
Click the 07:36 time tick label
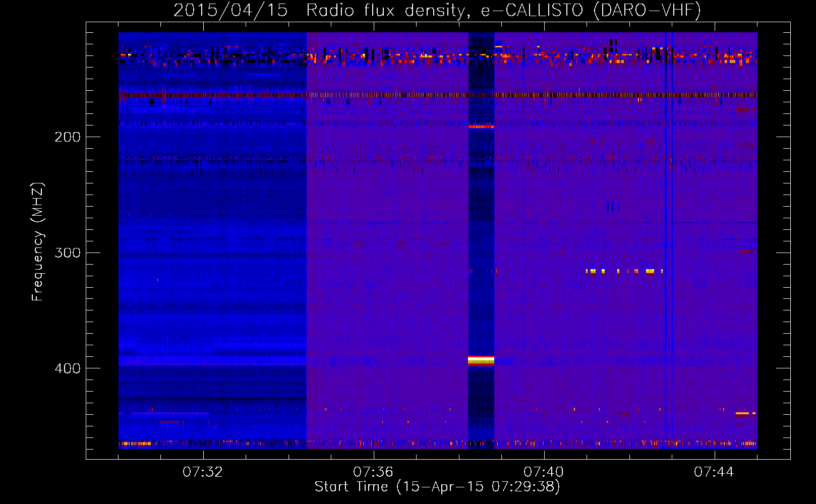373,472
